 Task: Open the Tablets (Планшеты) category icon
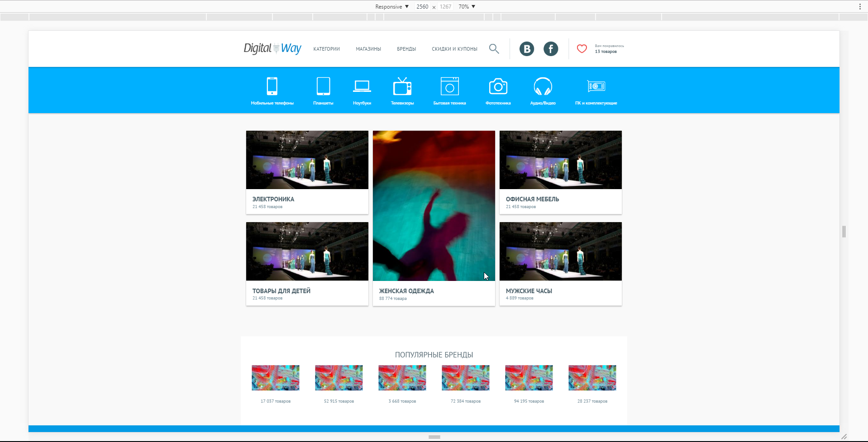(323, 86)
